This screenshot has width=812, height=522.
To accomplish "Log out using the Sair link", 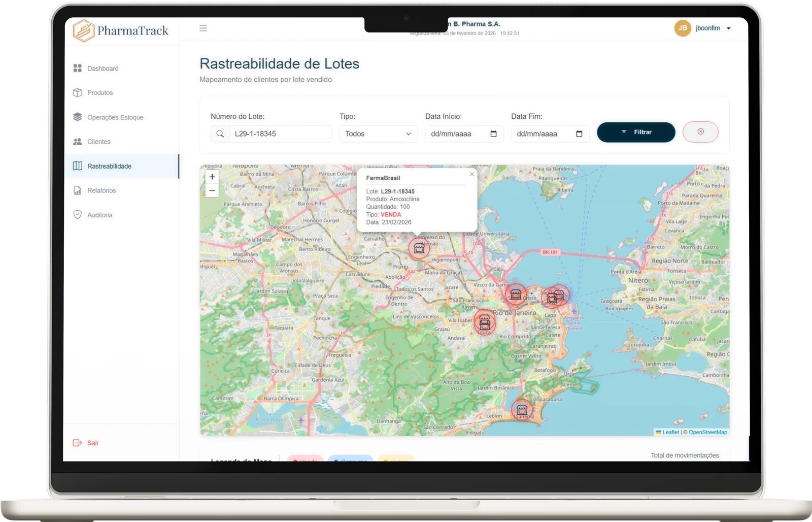I will coord(86,443).
